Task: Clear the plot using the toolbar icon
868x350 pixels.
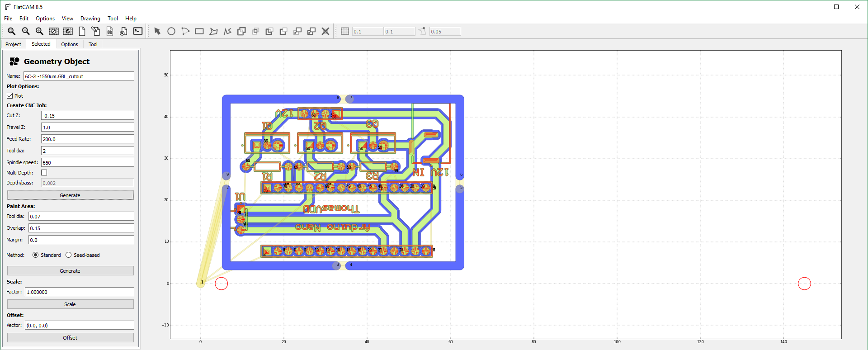Action: [x=54, y=31]
